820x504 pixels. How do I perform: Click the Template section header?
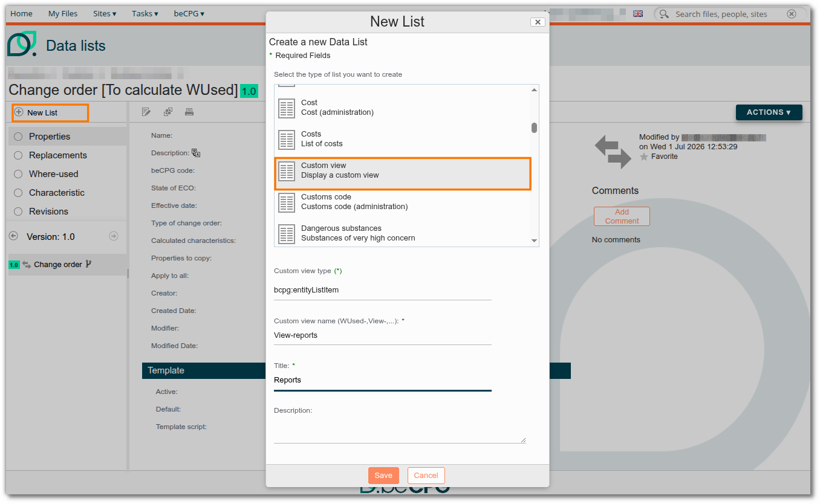[356, 370]
